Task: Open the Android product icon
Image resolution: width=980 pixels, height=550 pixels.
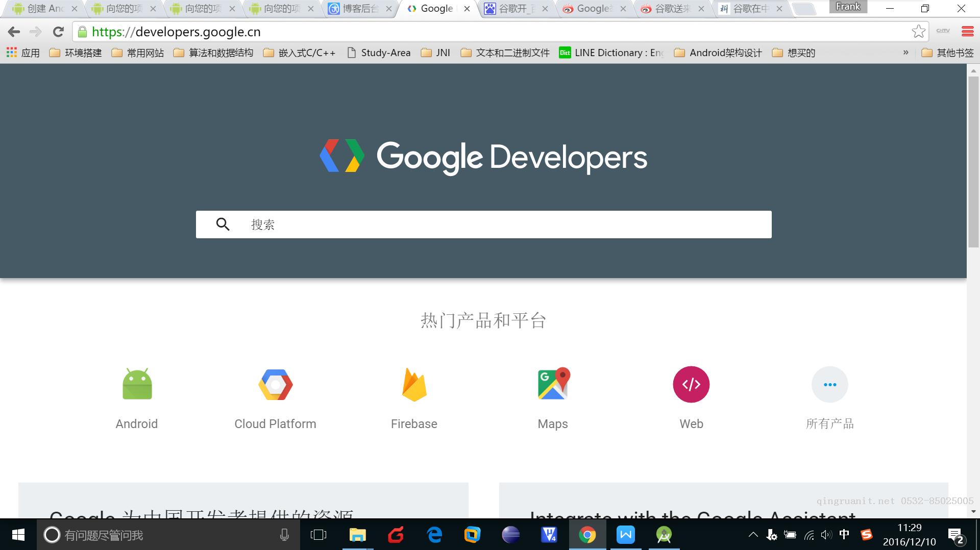Action: click(x=137, y=384)
